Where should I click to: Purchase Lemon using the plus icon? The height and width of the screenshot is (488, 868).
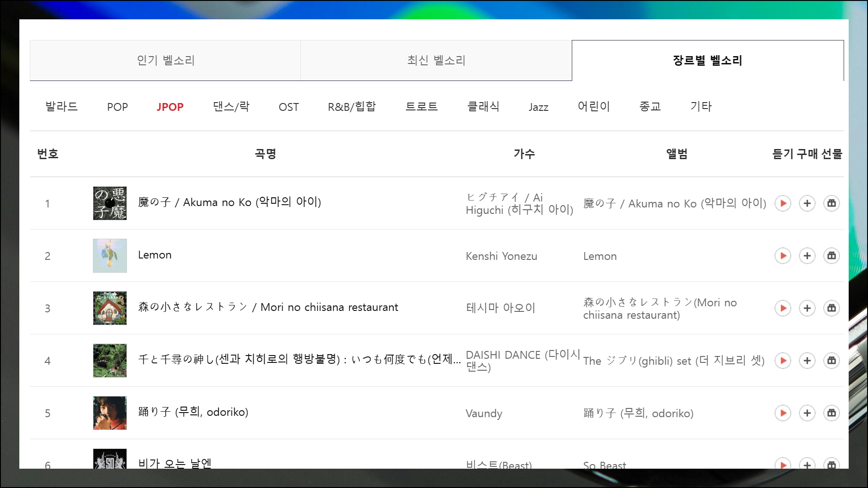(x=807, y=256)
